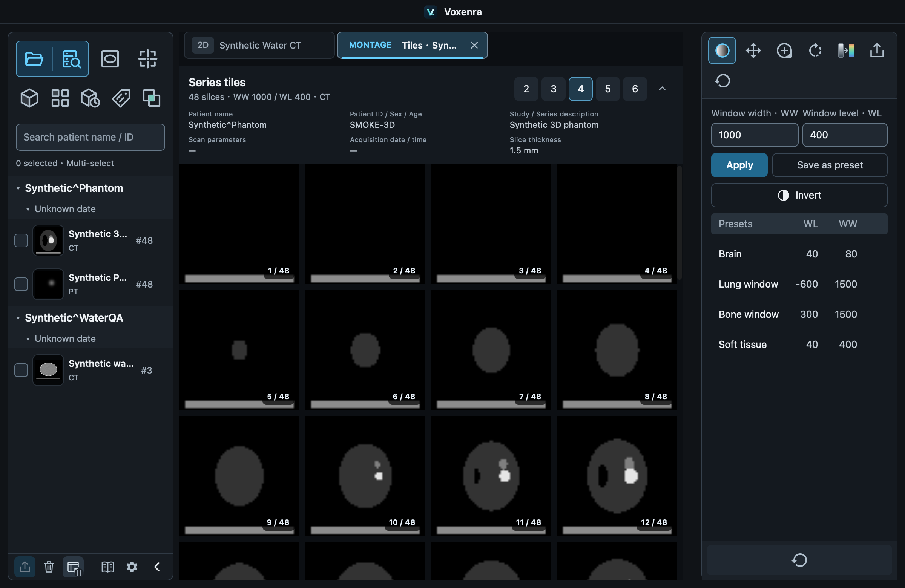Check the Synthetic 3... CT series checkbox
This screenshot has width=905, height=588.
(x=21, y=240)
